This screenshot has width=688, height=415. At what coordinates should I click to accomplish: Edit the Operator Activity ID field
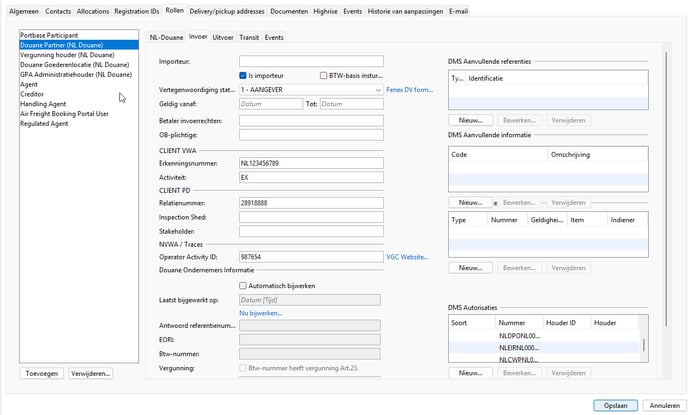pos(311,257)
